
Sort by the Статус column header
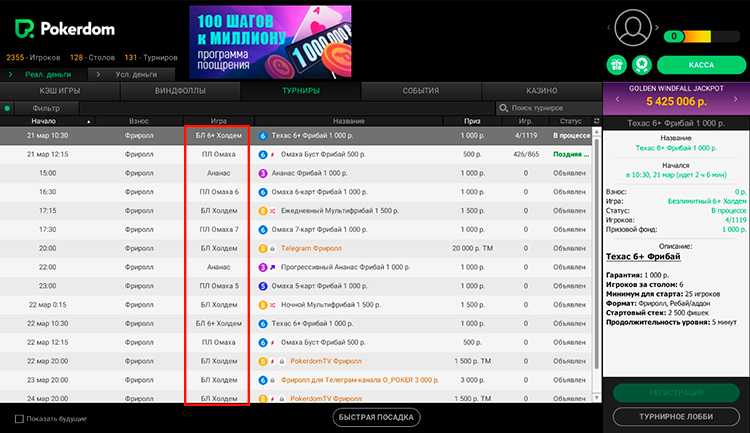[571, 122]
